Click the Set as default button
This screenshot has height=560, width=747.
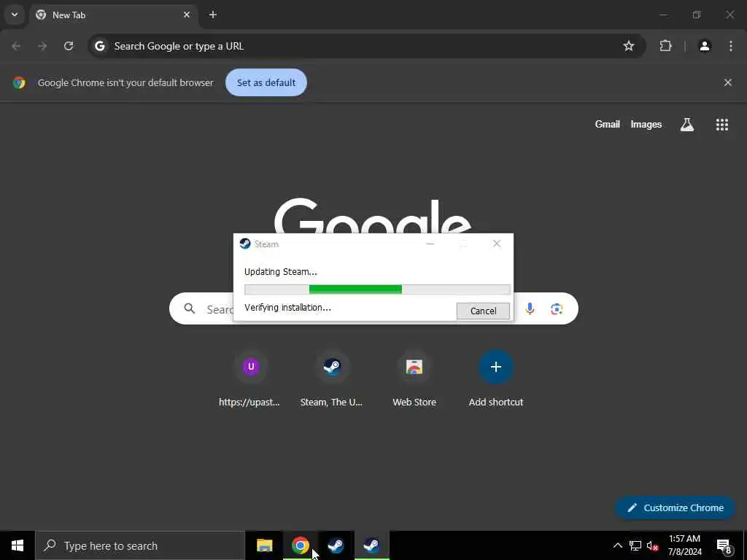266,82
